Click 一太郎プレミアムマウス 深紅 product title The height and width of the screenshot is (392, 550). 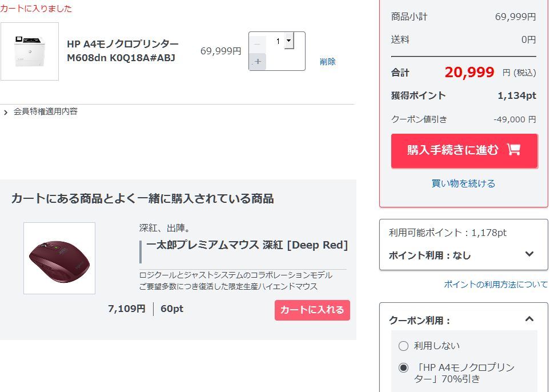pyautogui.click(x=247, y=245)
